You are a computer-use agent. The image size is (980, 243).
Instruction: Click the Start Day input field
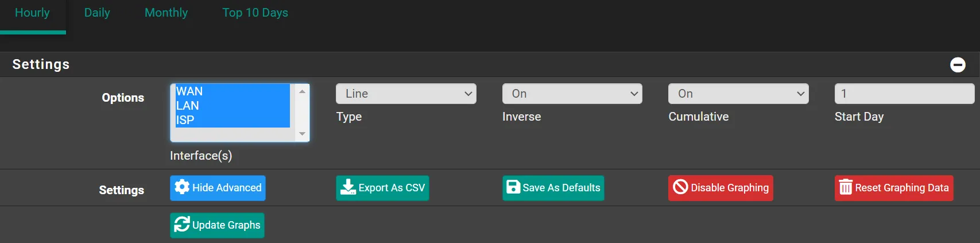coord(904,94)
